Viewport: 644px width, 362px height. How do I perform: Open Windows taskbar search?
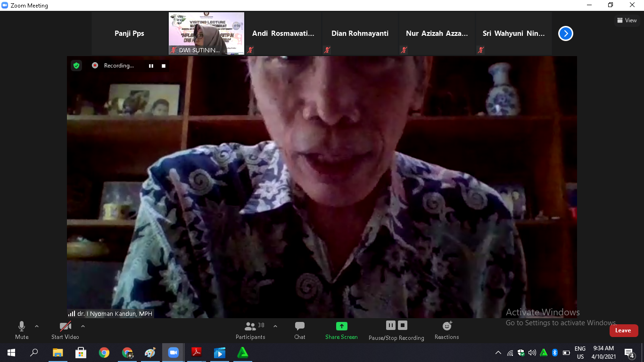[x=34, y=353]
